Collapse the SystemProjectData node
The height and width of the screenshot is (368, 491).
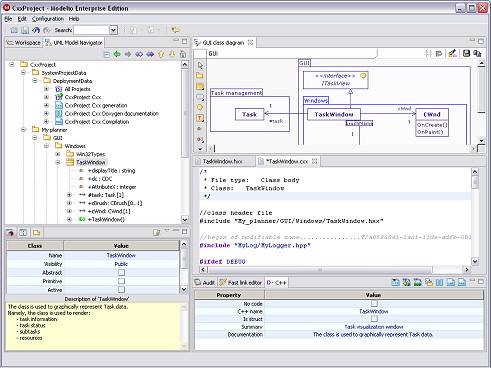[23, 73]
